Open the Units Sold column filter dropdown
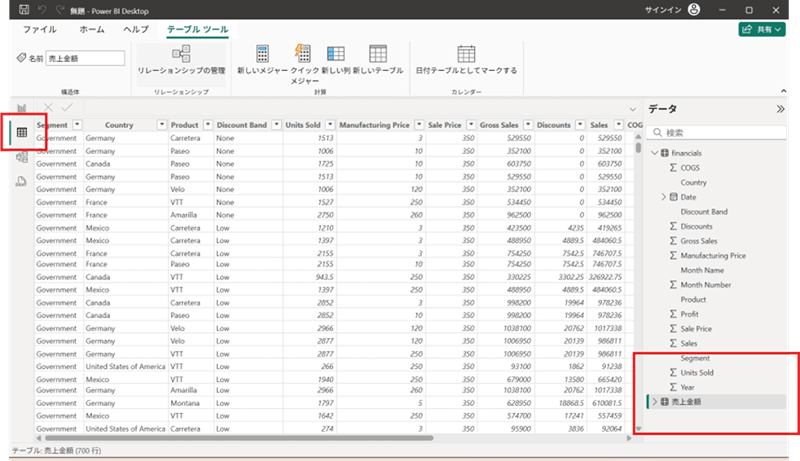This screenshot has width=800, height=461. coord(329,125)
